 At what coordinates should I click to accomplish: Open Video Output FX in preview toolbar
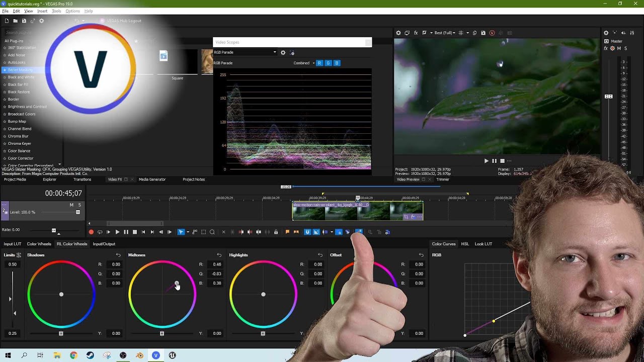[416, 33]
